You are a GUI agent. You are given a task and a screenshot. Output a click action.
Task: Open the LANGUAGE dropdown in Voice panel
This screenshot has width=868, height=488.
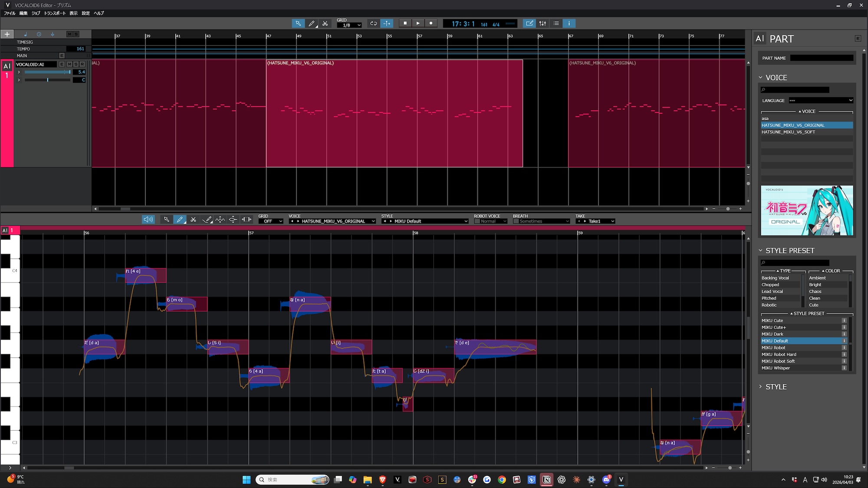point(821,101)
